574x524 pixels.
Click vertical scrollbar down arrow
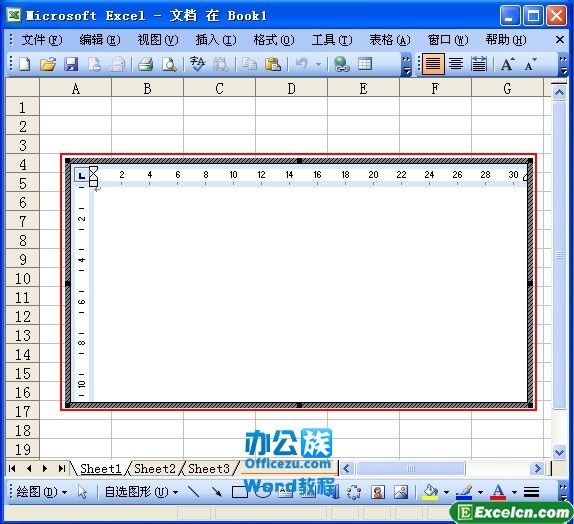pos(559,452)
